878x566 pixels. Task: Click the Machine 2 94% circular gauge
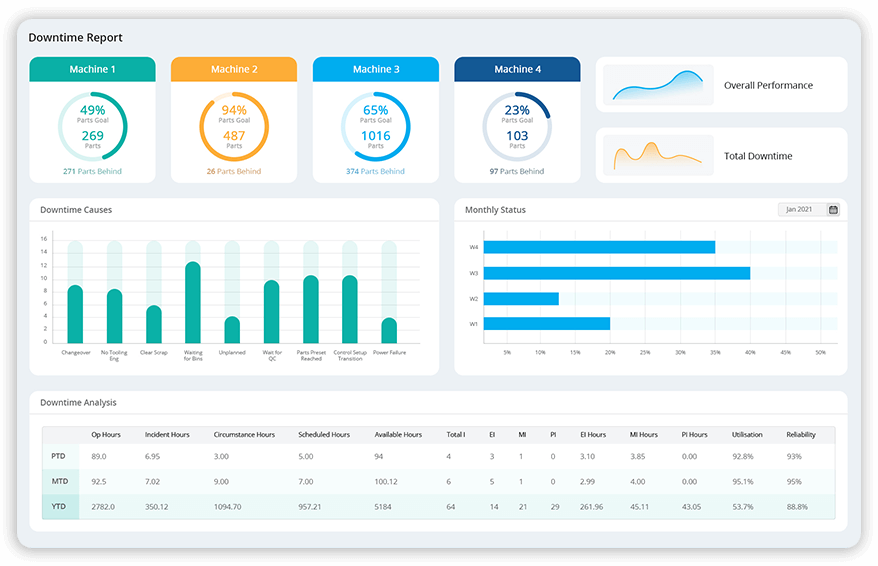(234, 126)
